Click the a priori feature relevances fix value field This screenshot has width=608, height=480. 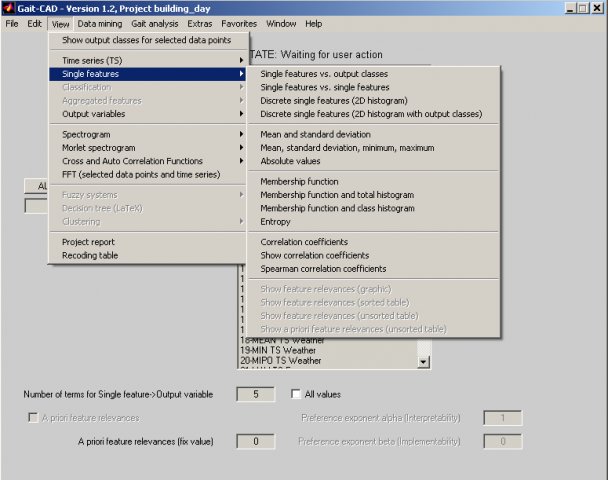pos(256,442)
